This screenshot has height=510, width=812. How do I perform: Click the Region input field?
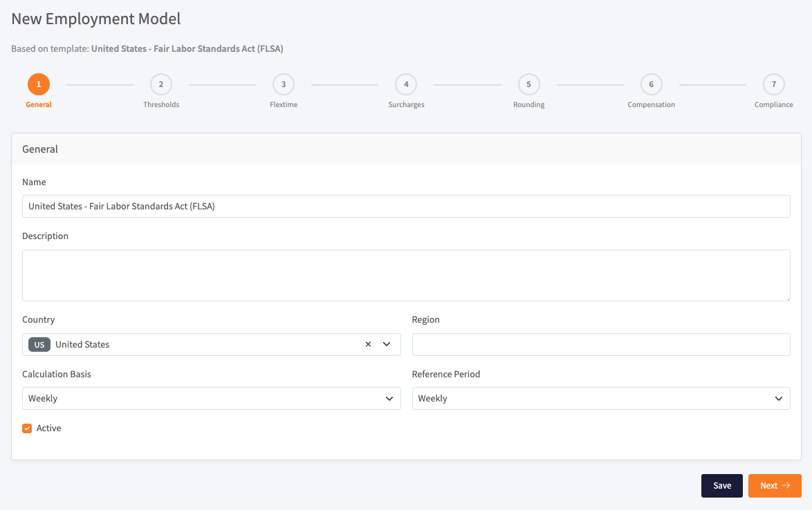tap(601, 344)
